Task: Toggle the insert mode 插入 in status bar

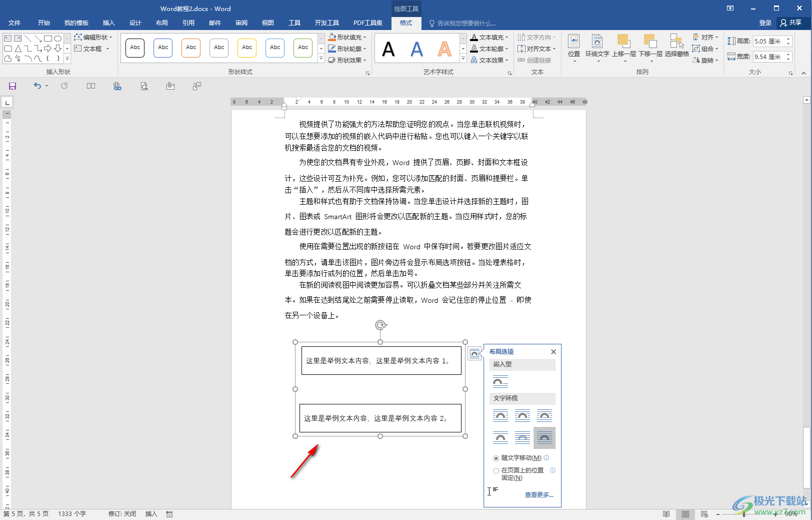Action: 151,514
